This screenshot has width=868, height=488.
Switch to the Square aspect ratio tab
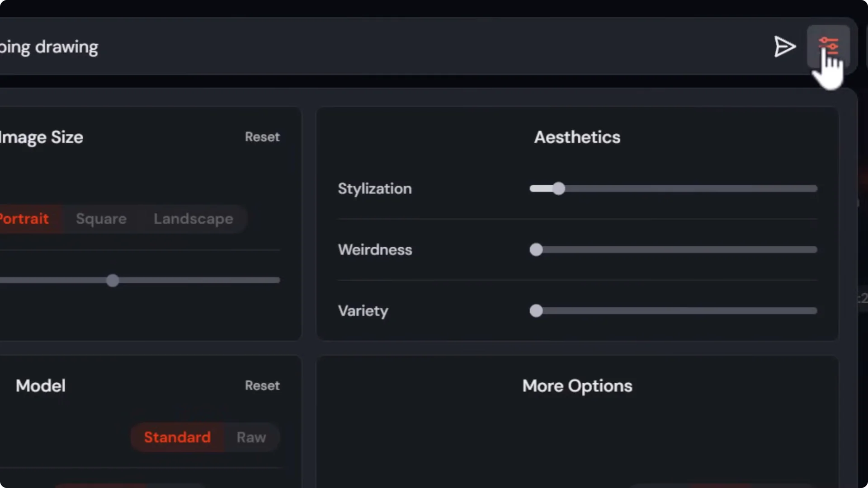(100, 219)
